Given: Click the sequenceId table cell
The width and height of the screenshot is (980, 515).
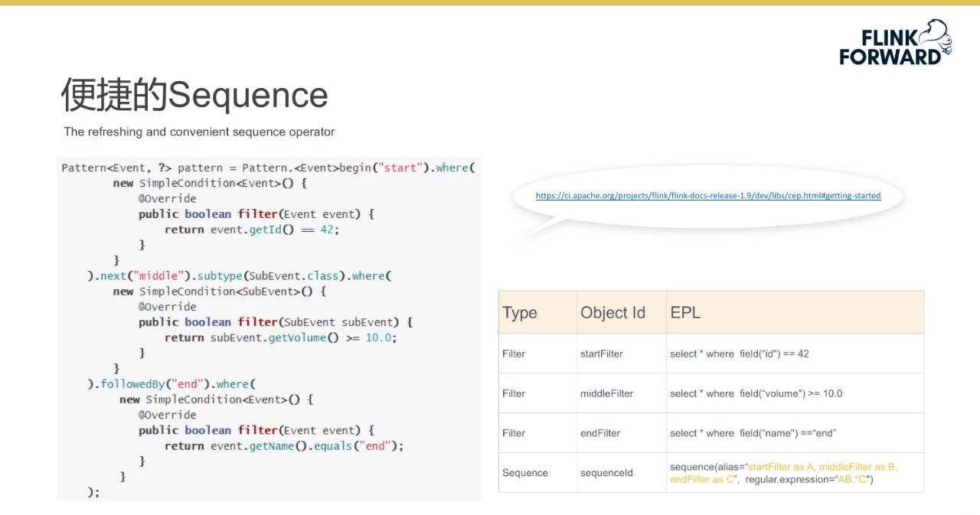Looking at the screenshot, I should [x=606, y=473].
